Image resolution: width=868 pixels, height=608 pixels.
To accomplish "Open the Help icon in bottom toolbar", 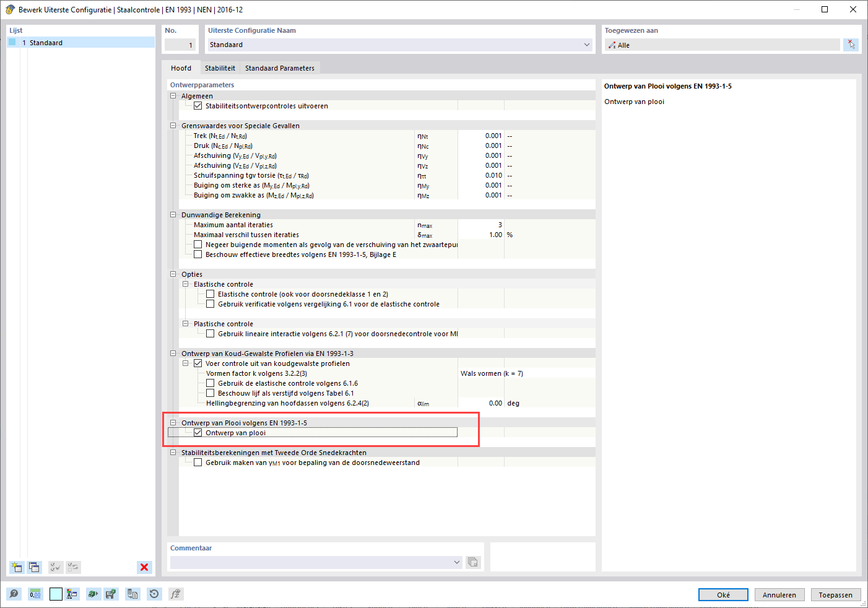I will click(14, 594).
